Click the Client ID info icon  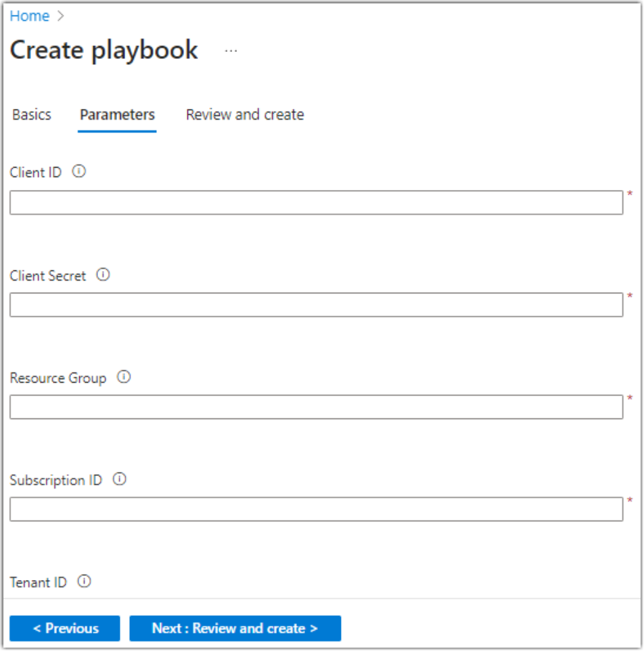tap(79, 172)
